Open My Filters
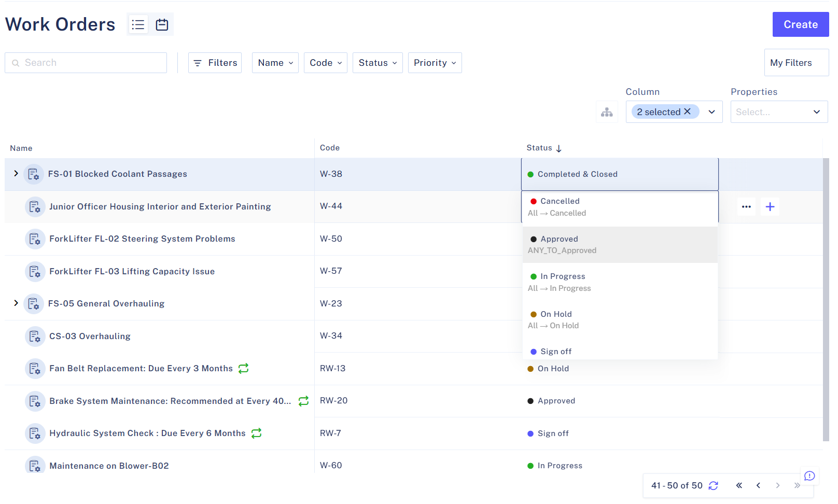The width and height of the screenshot is (838, 504). 795,63
